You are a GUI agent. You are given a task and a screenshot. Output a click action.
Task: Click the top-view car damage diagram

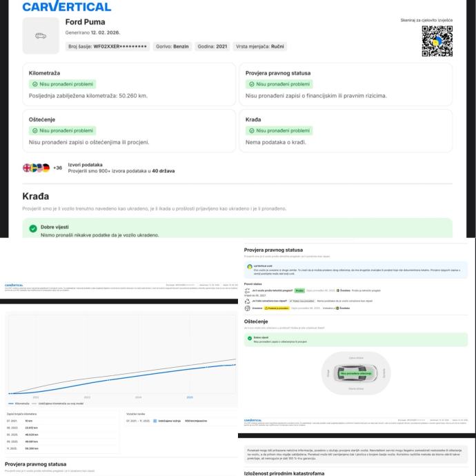click(x=356, y=373)
